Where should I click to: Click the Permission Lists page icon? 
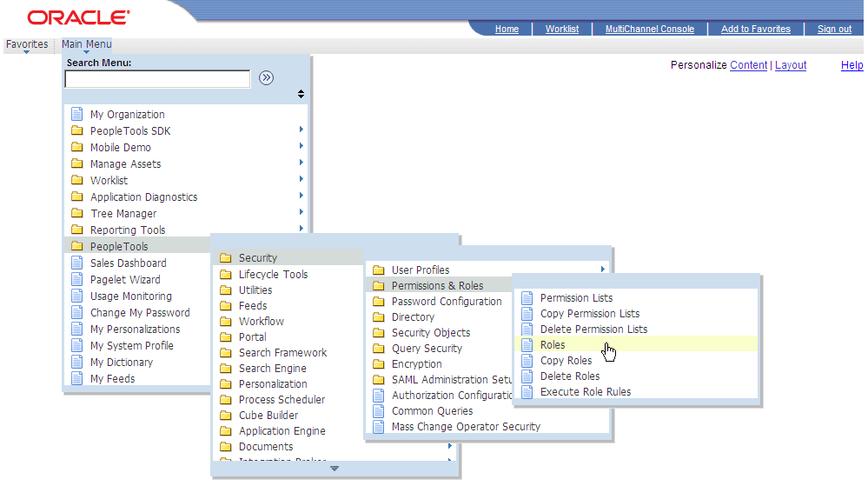[x=527, y=298]
